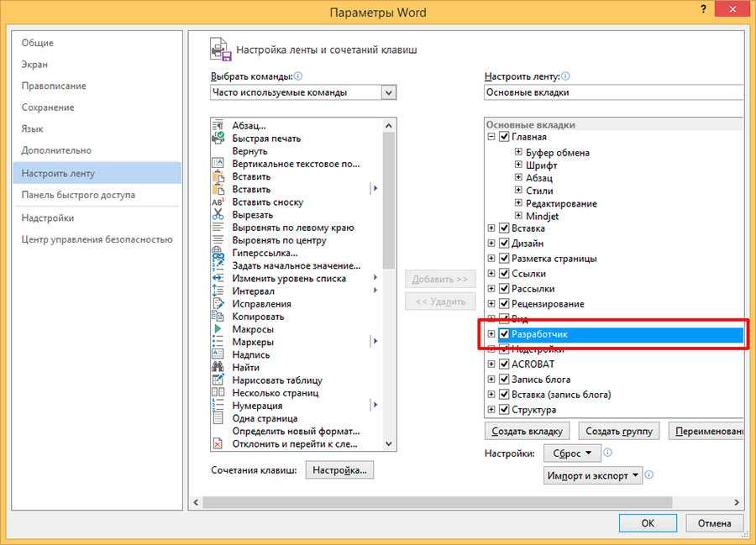Choose the Вертикальное текстовое поле icon
756x545 pixels.
point(218,164)
